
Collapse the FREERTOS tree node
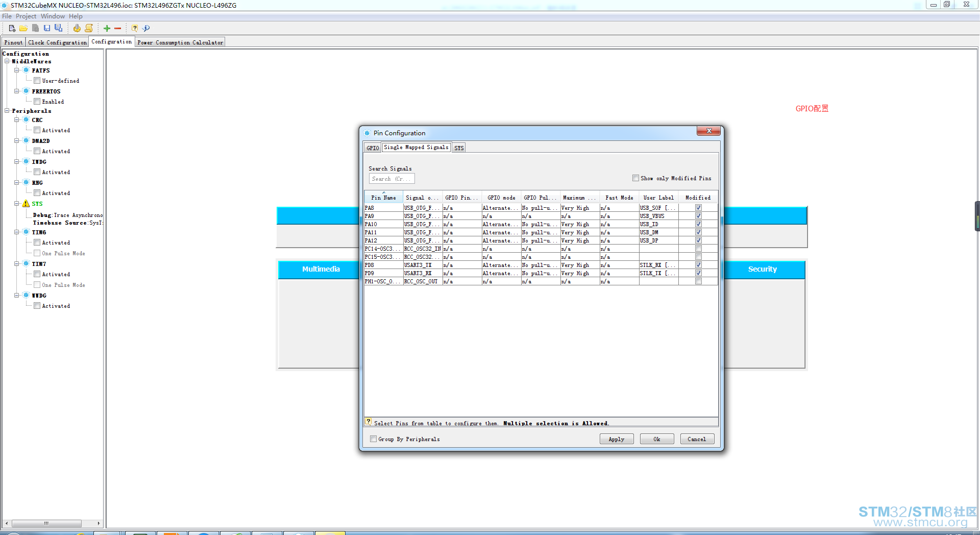coord(17,91)
